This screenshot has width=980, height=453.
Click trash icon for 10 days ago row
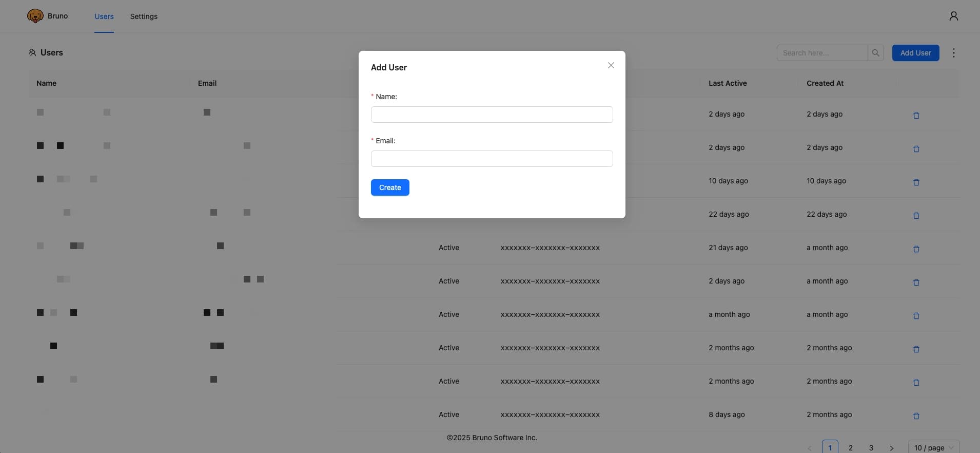click(x=916, y=182)
